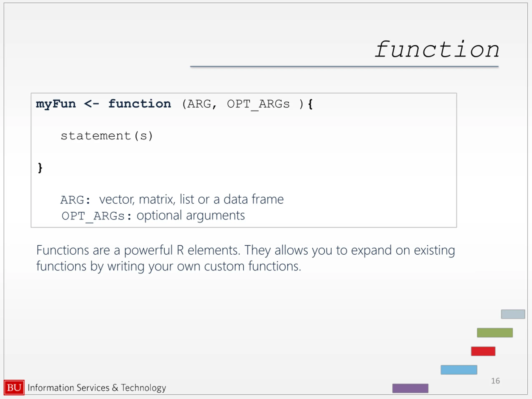Click the 'myFun' text in code
Viewport: 532px width, 399px height.
click(x=56, y=104)
